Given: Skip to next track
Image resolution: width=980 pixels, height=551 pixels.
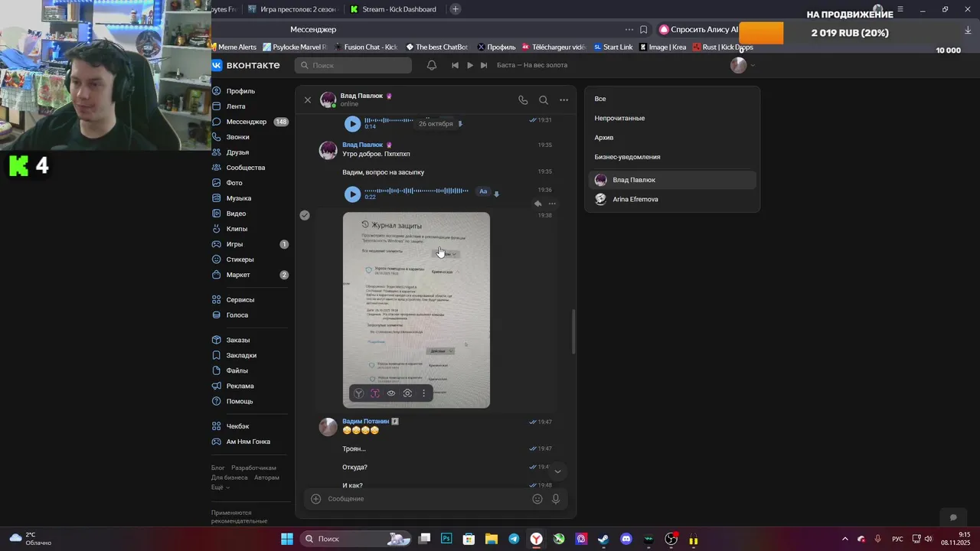Looking at the screenshot, I should 484,65.
